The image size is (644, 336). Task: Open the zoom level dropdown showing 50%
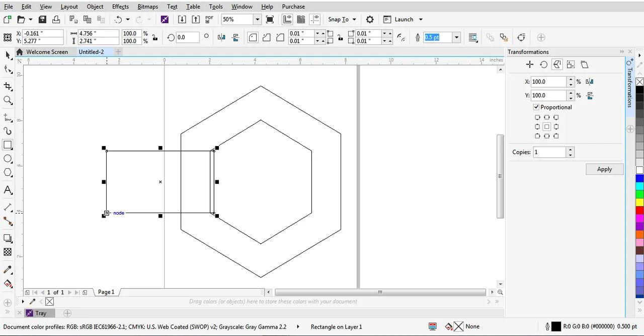257,19
